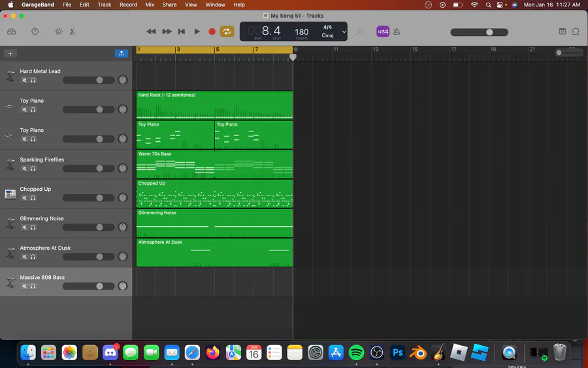
Task: Open the Window menu
Action: [x=215, y=5]
